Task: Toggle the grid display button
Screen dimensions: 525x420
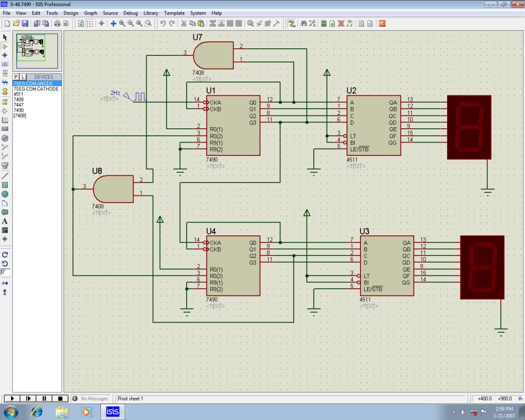Action: [90, 24]
